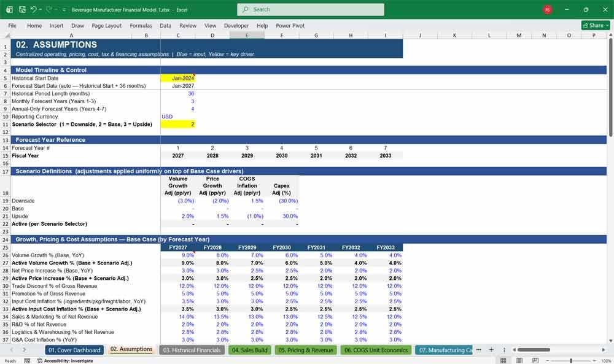Image resolution: width=614 pixels, height=364 pixels.
Task: Click previous sheet navigation arrow
Action: 11,350
